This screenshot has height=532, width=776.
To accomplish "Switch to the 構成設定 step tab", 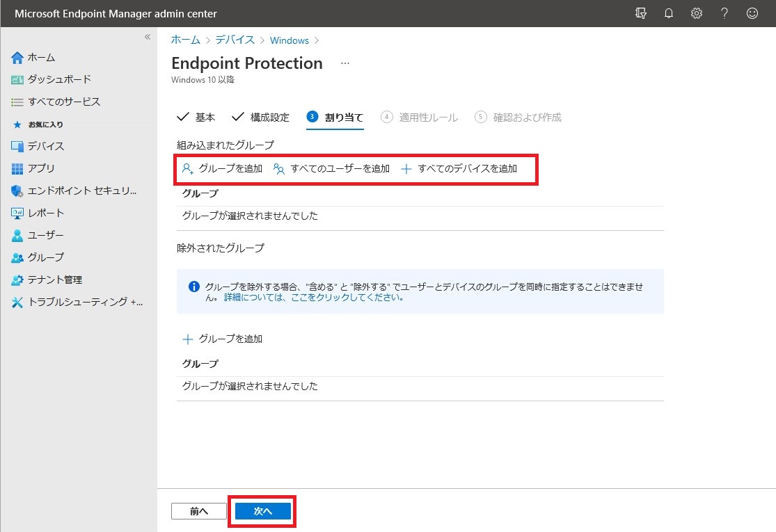I will pos(260,117).
